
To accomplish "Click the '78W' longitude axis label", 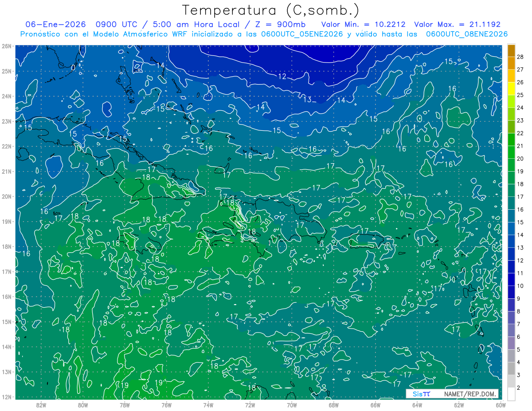I will click(125, 405).
